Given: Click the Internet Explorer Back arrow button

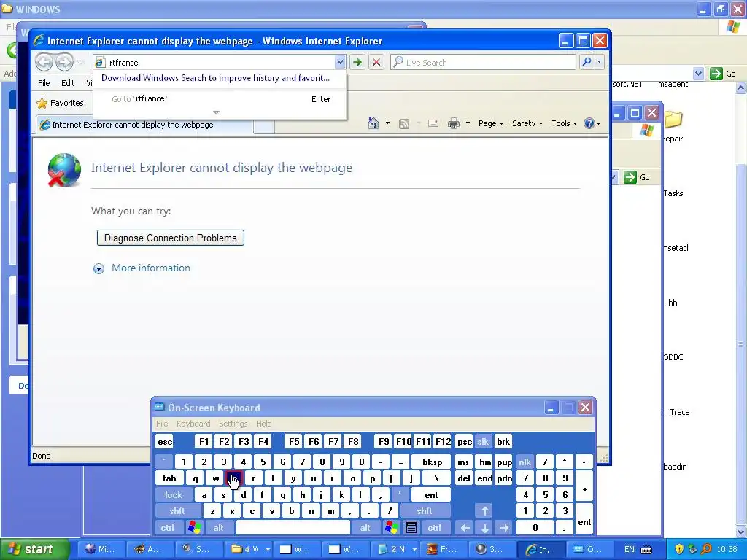Looking at the screenshot, I should [x=44, y=63].
